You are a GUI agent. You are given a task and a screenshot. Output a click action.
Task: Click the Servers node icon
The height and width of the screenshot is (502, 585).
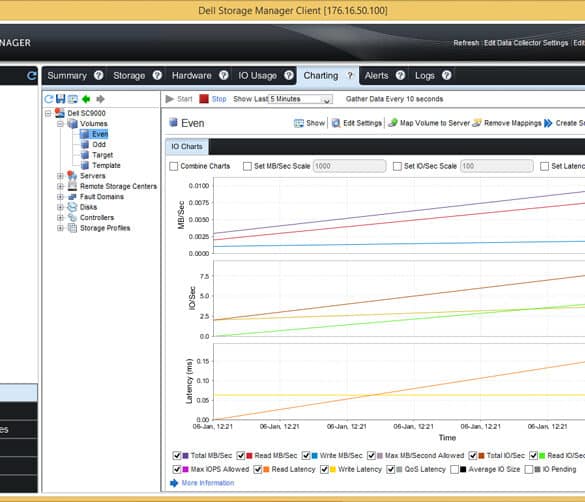(72, 175)
